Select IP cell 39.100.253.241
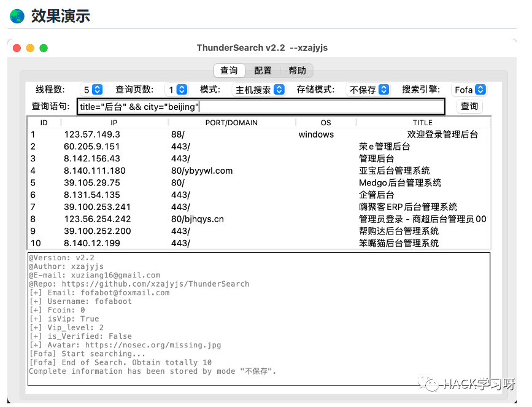This screenshot has height=407, width=532. tap(98, 207)
